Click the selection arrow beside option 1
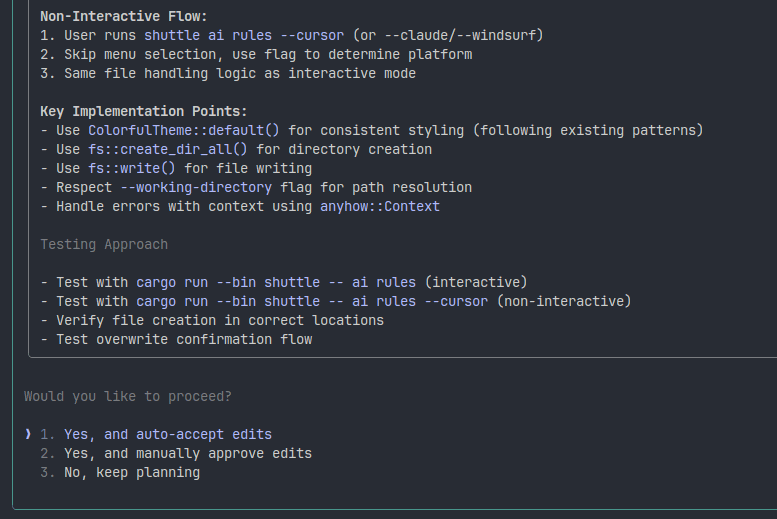The image size is (777, 519). point(28,434)
